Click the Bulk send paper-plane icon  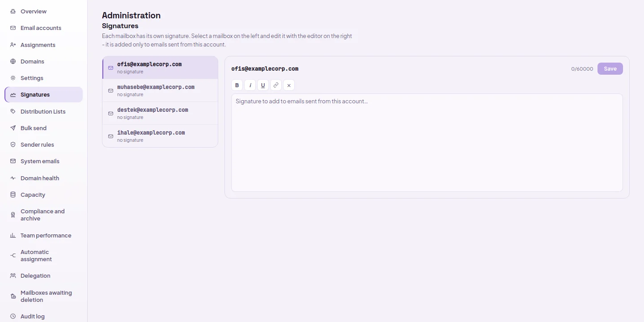tap(13, 128)
